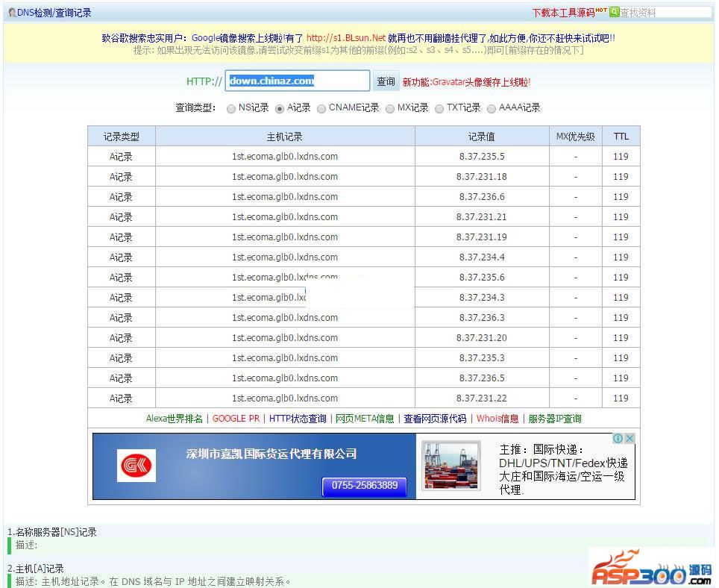The image size is (719, 588).
Task: Click the DNS检测 page title icon
Action: 12,13
